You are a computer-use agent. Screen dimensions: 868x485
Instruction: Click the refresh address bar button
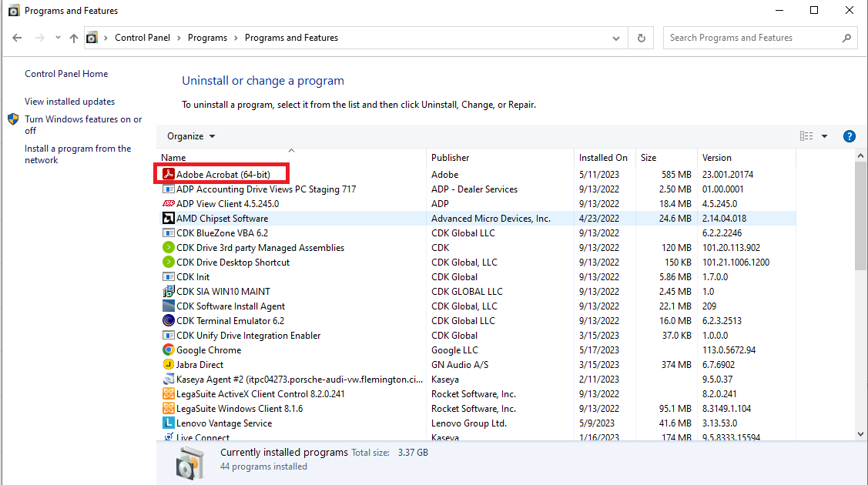tap(641, 38)
